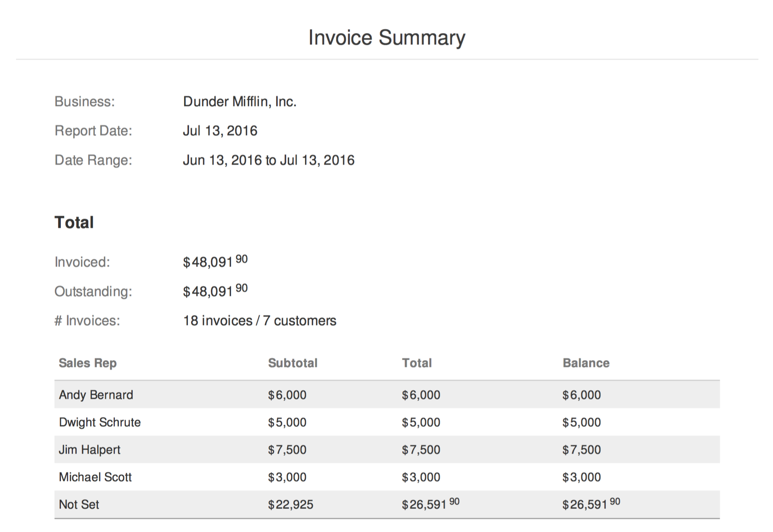The image size is (773, 532).
Task: Select the Invoiced amount $48,091.90
Action: pyautogui.click(x=215, y=262)
